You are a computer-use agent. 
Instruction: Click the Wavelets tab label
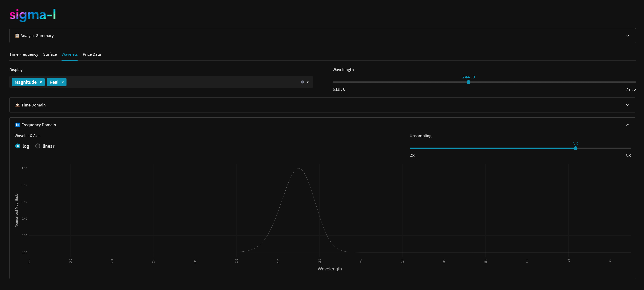point(69,54)
